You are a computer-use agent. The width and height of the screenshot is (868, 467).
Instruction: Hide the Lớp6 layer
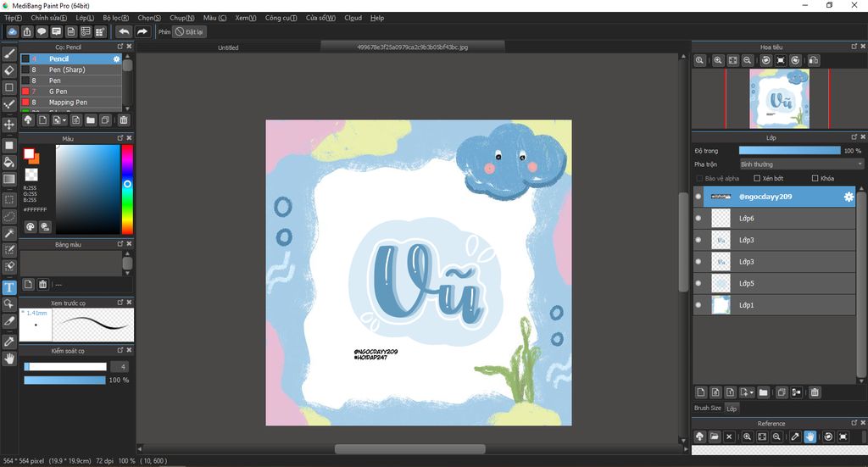[698, 218]
